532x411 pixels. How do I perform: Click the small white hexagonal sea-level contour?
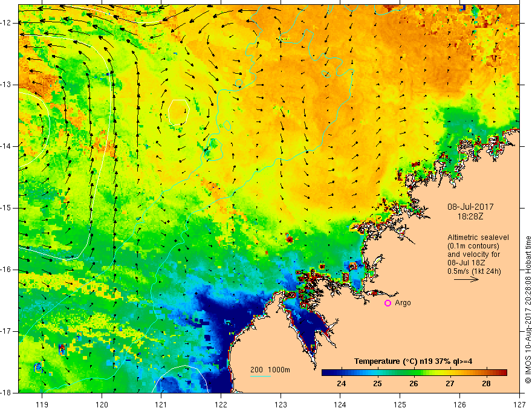pos(179,112)
